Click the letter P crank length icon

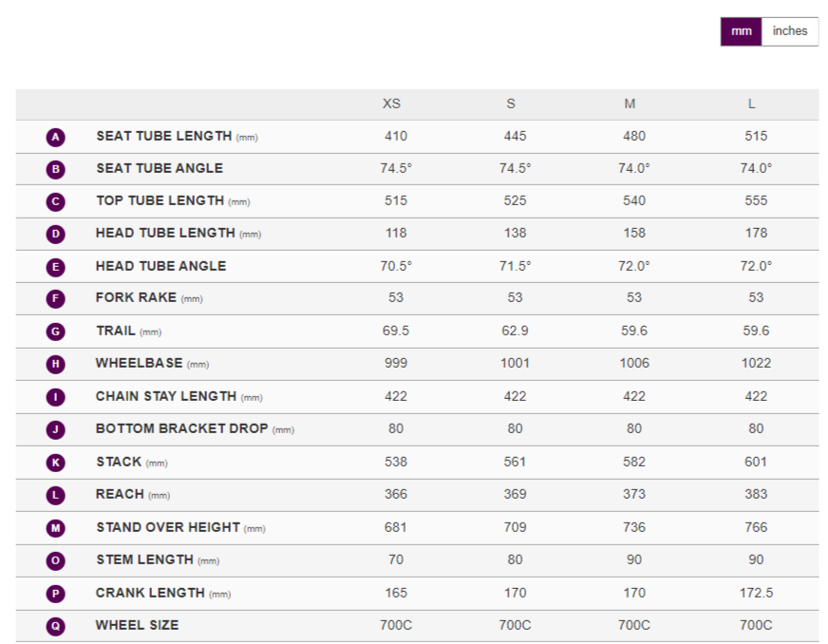tap(56, 594)
